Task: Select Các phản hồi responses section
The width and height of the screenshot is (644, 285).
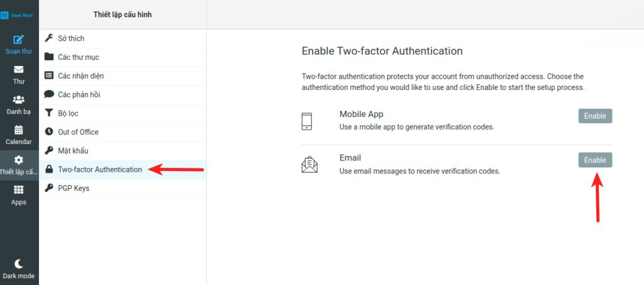Action: (x=79, y=94)
